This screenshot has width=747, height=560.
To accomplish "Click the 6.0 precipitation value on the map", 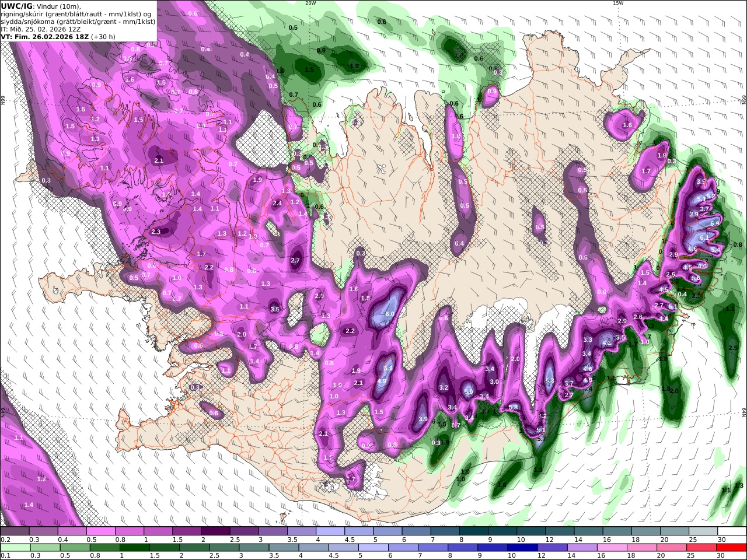I will point(390,314).
